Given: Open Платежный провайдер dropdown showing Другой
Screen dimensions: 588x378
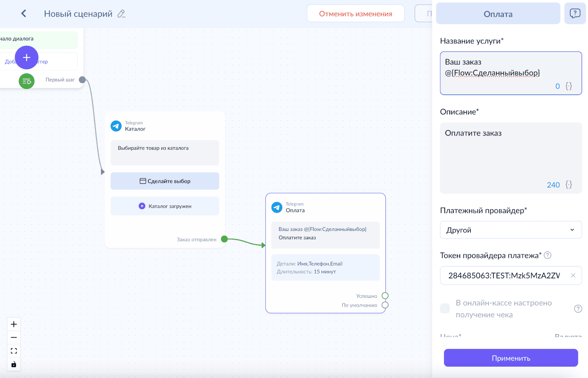Looking at the screenshot, I should coord(511,230).
